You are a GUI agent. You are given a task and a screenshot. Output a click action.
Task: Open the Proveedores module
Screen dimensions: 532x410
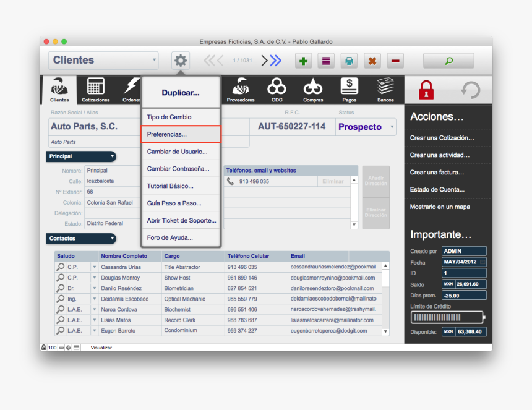pyautogui.click(x=241, y=89)
